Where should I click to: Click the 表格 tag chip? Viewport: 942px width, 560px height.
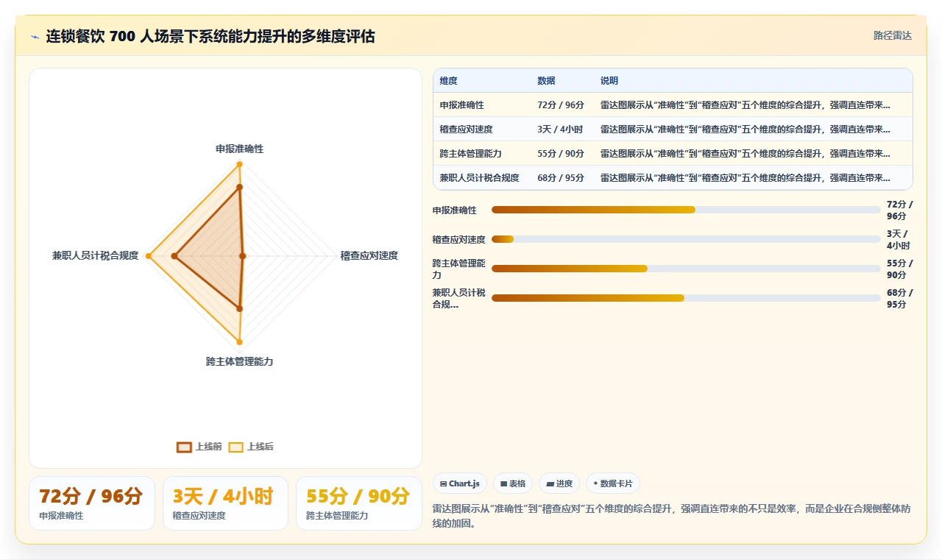(513, 483)
